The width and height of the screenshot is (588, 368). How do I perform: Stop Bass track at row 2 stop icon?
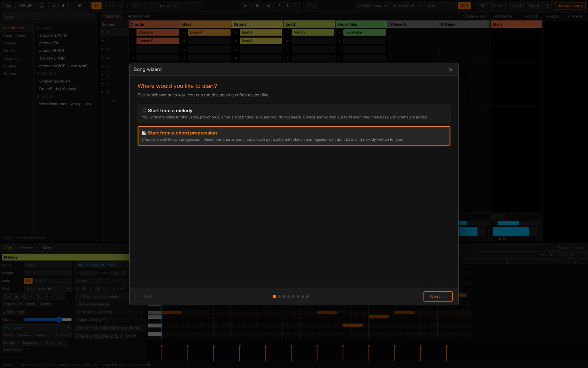(184, 41)
